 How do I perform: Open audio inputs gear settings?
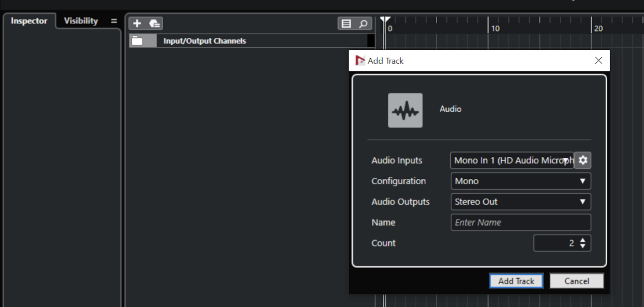tap(583, 160)
